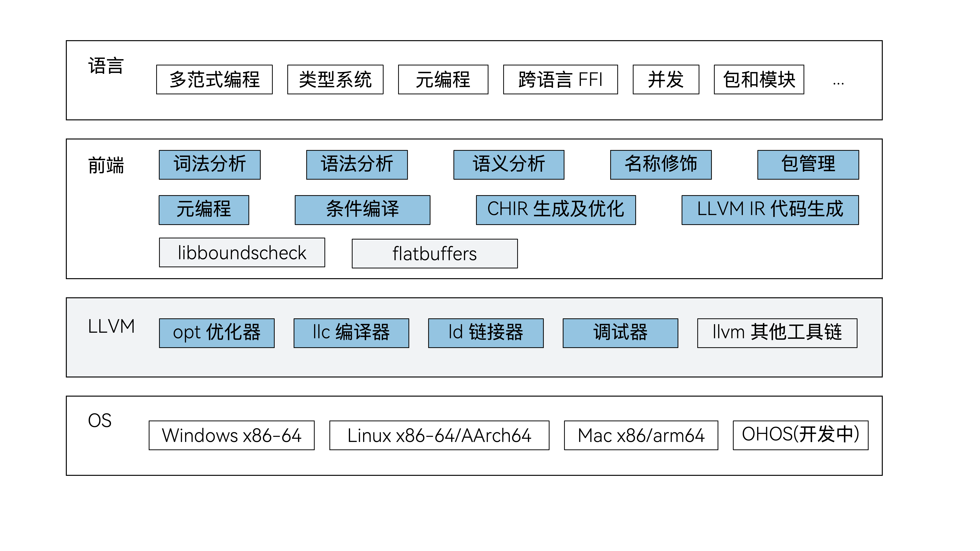Select the 条件编译 block
Viewport: 980px width, 551px height.
[x=363, y=210]
